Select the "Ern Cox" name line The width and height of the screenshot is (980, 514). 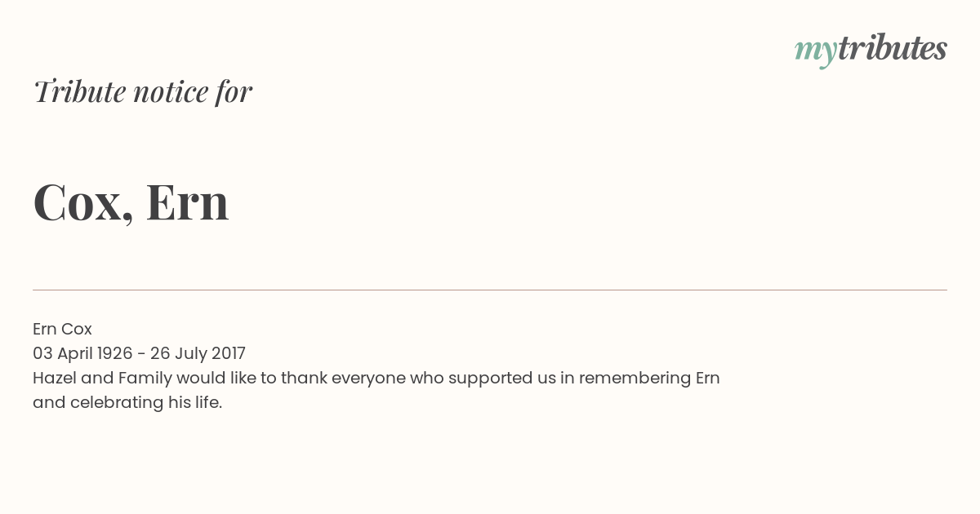coord(62,329)
